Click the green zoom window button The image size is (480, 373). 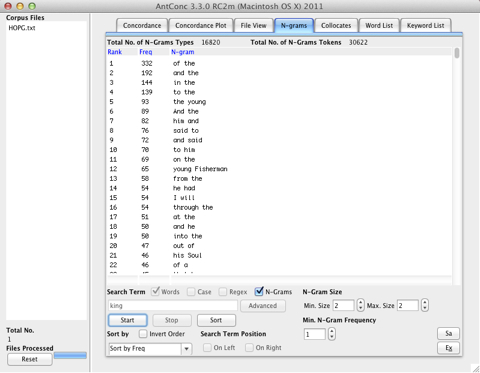(32, 6)
